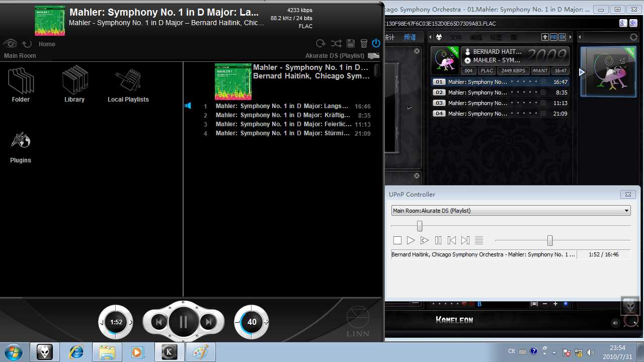The image size is (644, 362).
Task: Toggle the up-arrow always-on-top icon
Action: pyautogui.click(x=545, y=37)
